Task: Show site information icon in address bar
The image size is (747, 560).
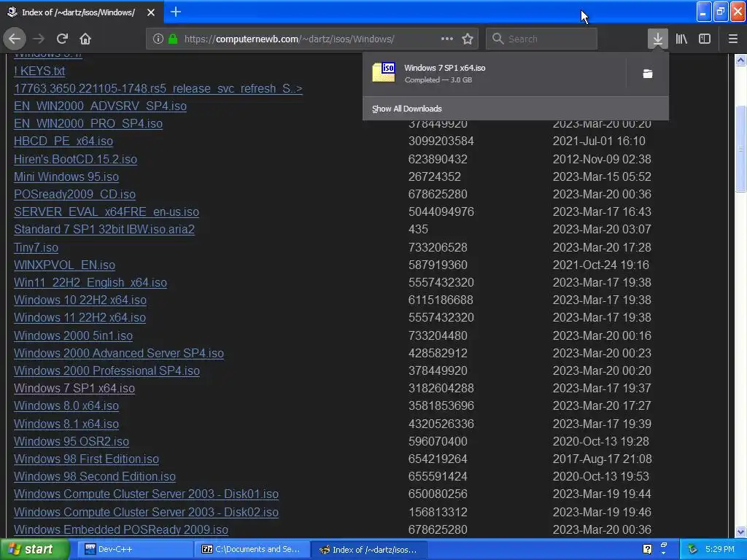Action: 158,39
